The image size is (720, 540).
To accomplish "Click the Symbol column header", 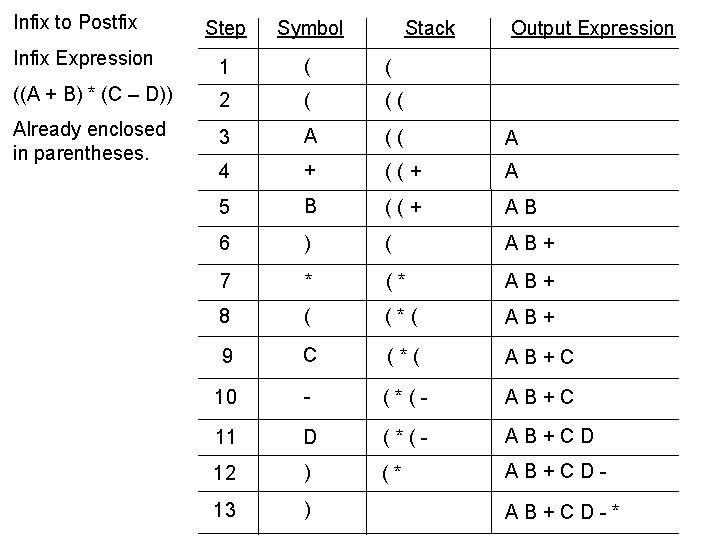I will point(310,29).
